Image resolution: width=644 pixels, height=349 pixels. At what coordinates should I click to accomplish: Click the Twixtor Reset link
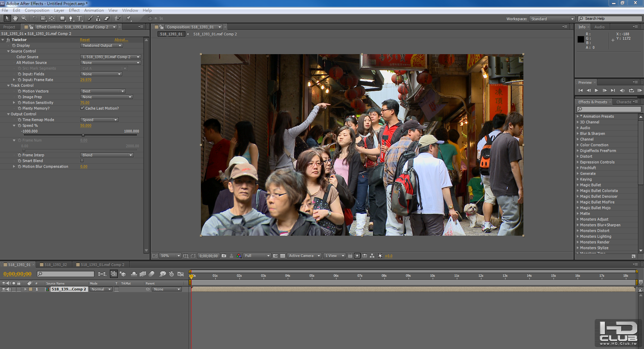click(85, 40)
